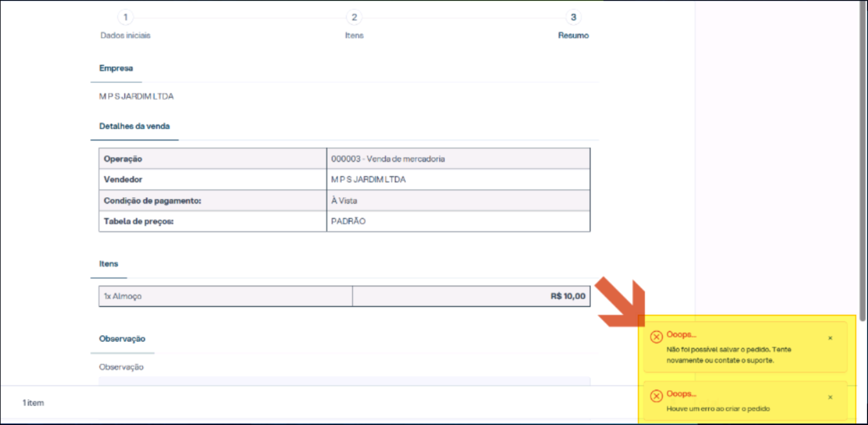Click the message "Houve um erro ao criar o pedido"
868x425 pixels.
click(718, 409)
